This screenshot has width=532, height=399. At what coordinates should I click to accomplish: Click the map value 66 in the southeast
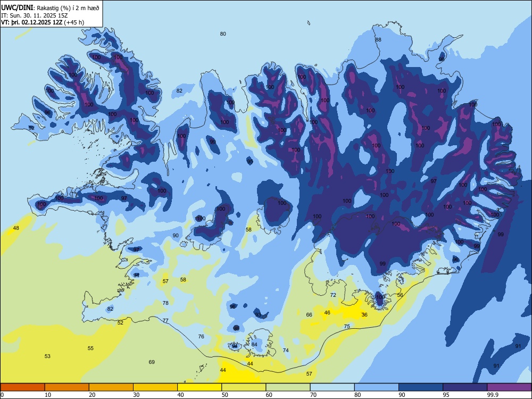point(309,315)
